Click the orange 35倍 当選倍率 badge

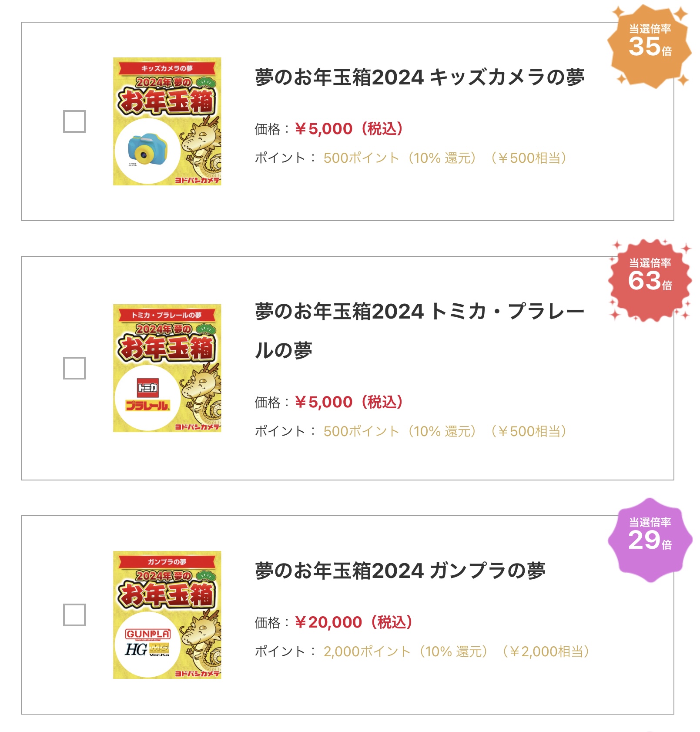click(x=650, y=46)
